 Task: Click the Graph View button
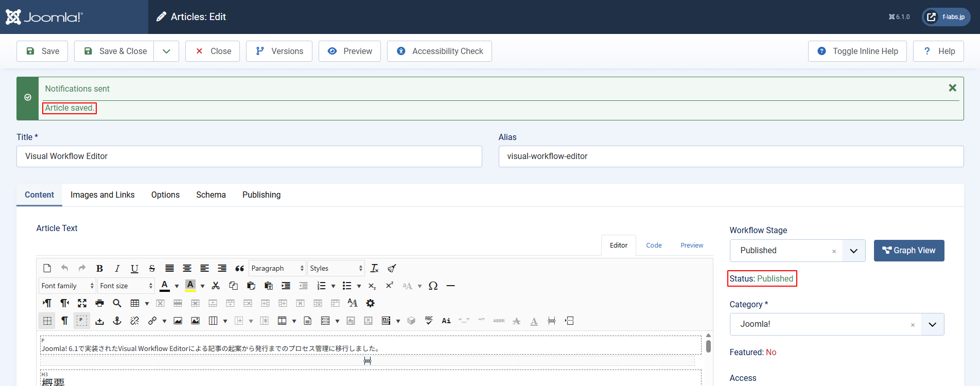coord(908,251)
